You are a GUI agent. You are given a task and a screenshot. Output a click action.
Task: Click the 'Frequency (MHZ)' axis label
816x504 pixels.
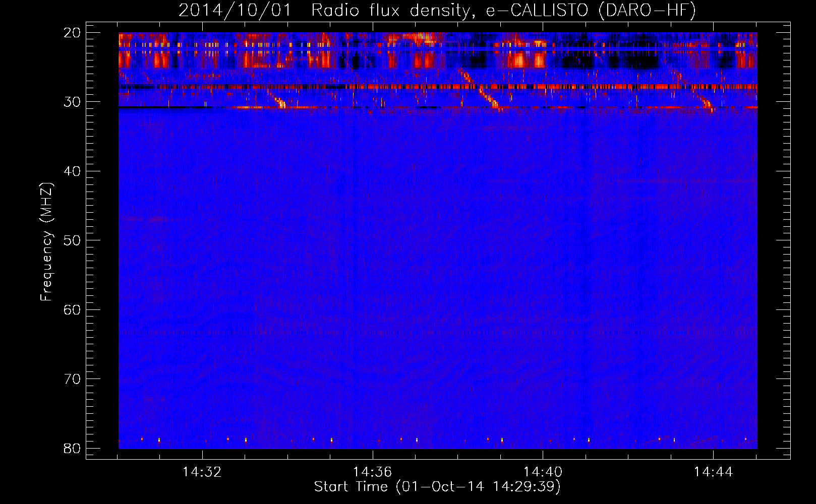[46, 242]
